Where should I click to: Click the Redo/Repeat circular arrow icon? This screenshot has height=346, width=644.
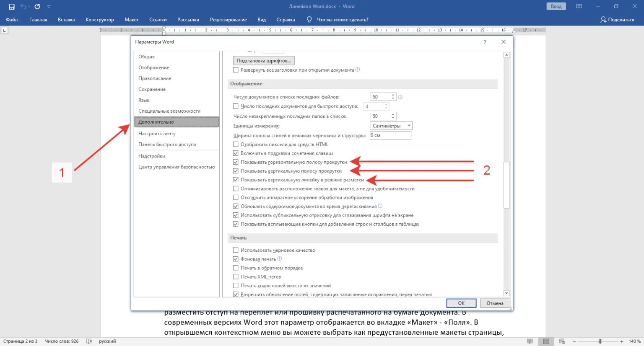pyautogui.click(x=37, y=7)
